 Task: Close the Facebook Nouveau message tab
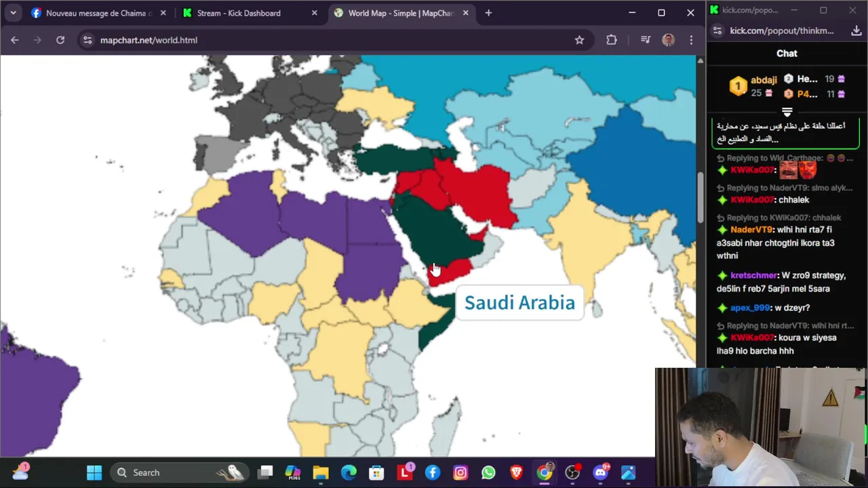click(x=163, y=13)
